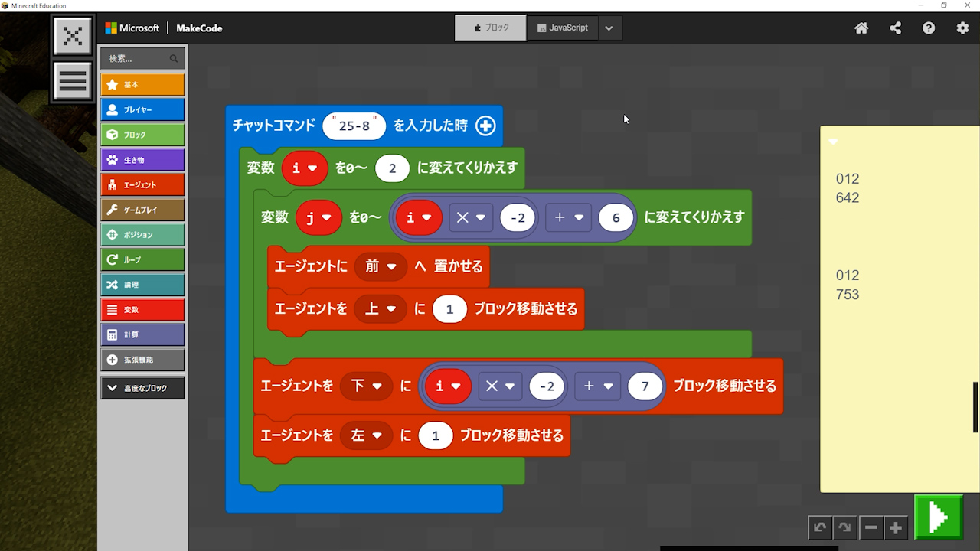The image size is (980, 551).
Task: Zoom out with the minus icon
Action: click(x=871, y=527)
